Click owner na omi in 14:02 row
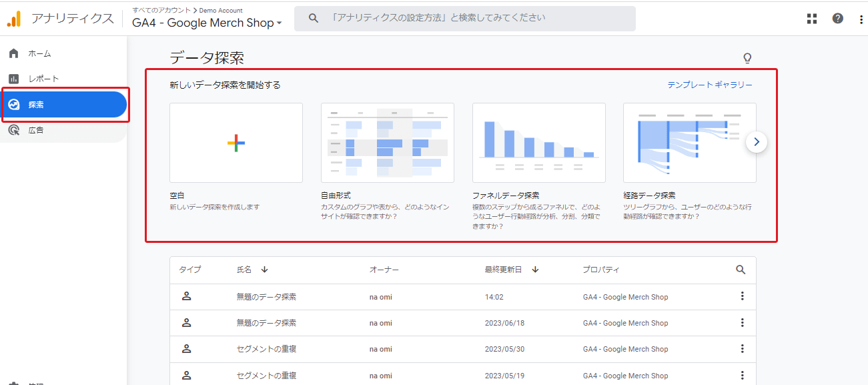The image size is (868, 385). [381, 297]
